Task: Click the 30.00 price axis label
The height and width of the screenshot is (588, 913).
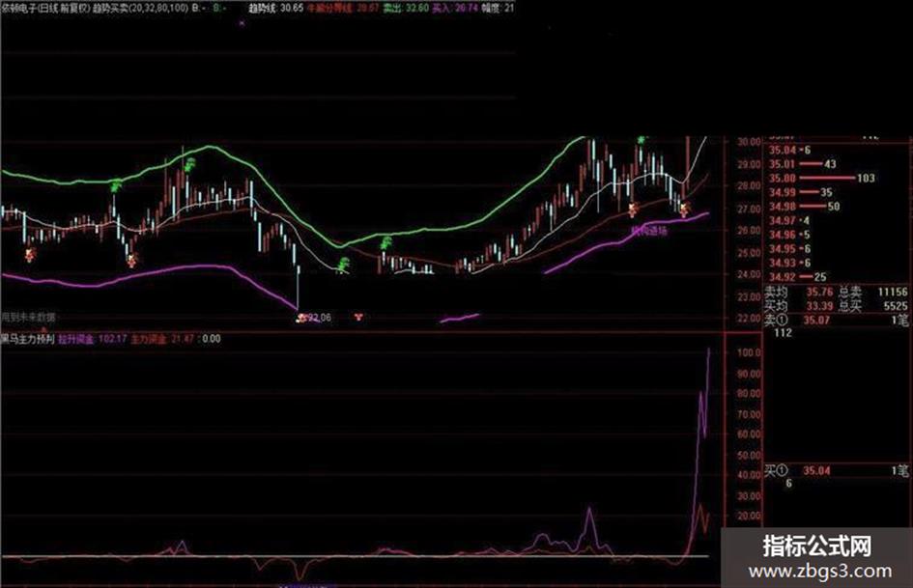Action: coord(749,142)
